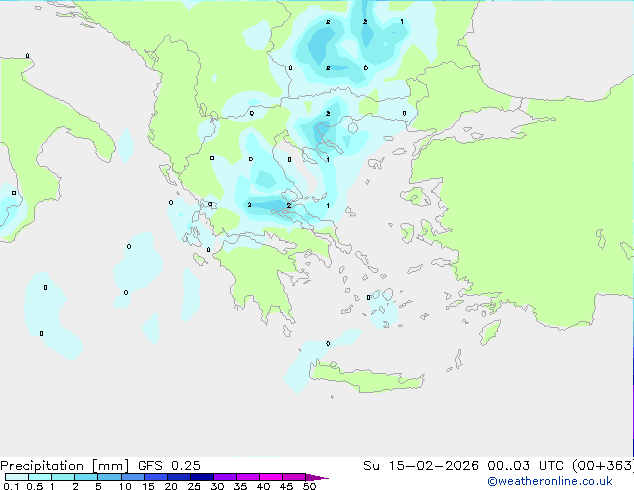Click the "Precipitation [mm]" title text
This screenshot has height=490, width=634.
click(x=64, y=466)
